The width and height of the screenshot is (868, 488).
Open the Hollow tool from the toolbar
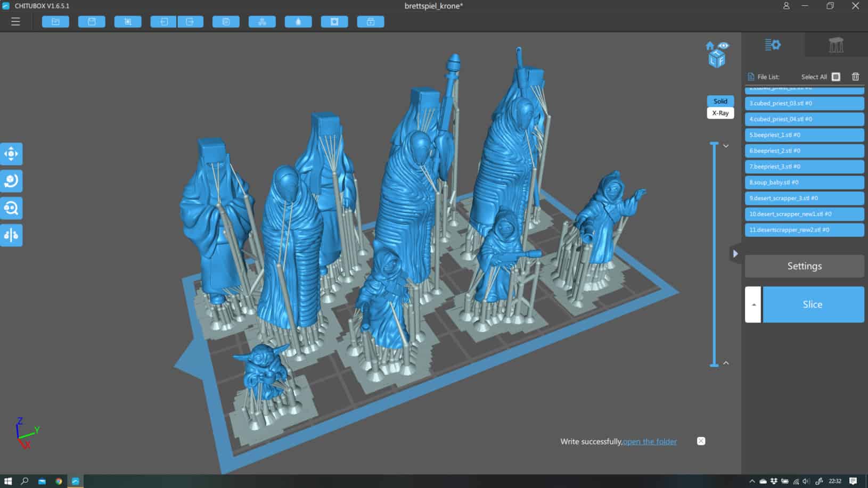coord(298,21)
